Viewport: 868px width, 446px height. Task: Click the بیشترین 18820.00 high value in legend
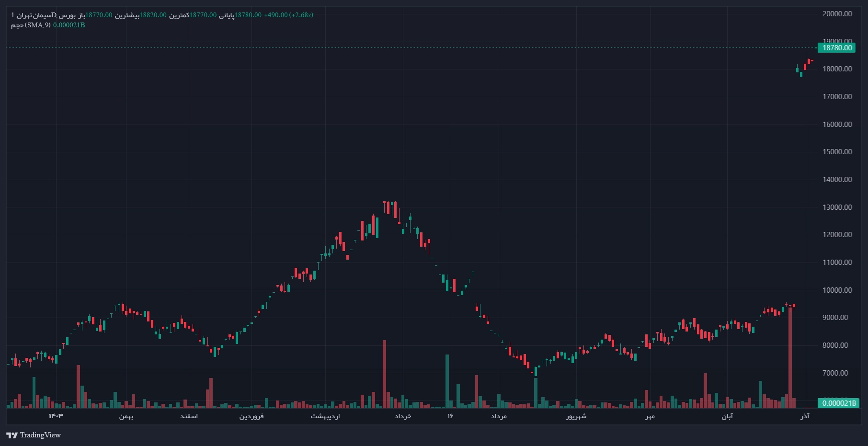coord(140,15)
